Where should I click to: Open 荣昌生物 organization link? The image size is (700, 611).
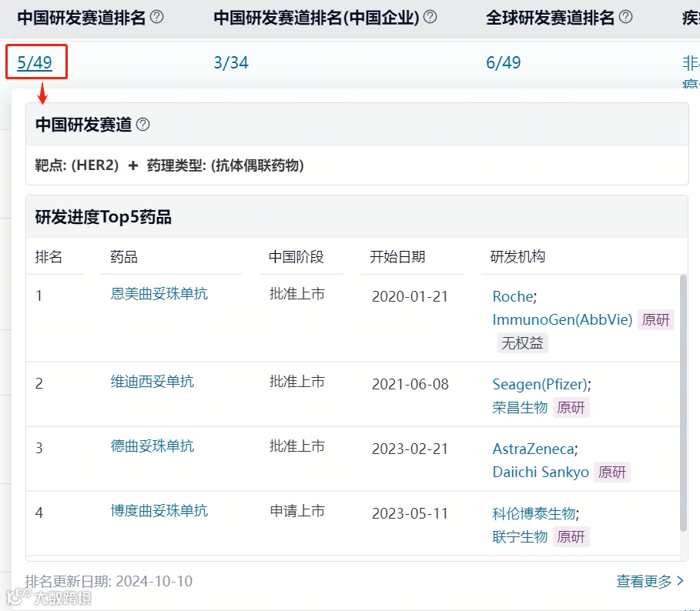pyautogui.click(x=520, y=408)
